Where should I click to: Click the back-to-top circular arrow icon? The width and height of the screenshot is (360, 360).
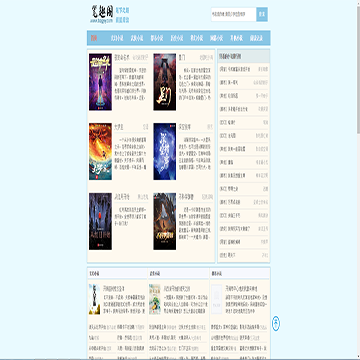276,323
